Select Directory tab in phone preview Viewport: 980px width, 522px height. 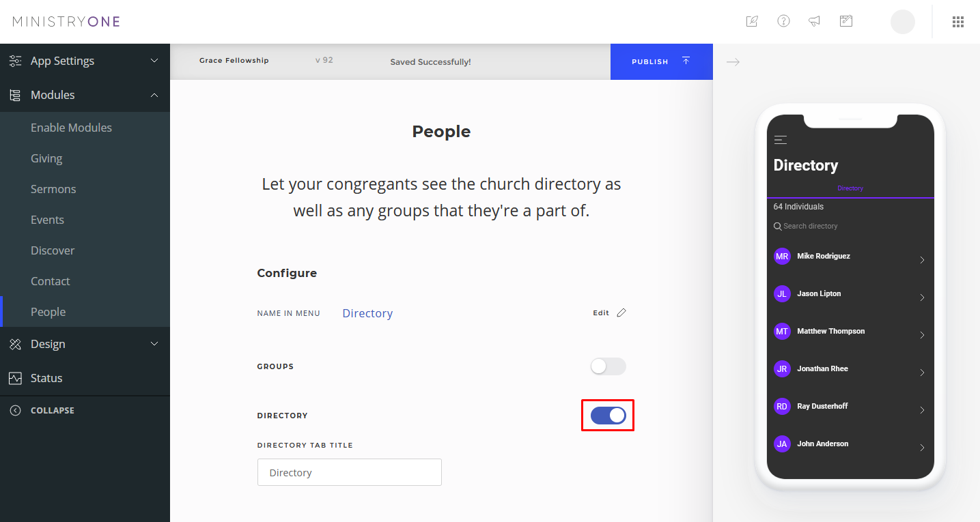point(850,188)
